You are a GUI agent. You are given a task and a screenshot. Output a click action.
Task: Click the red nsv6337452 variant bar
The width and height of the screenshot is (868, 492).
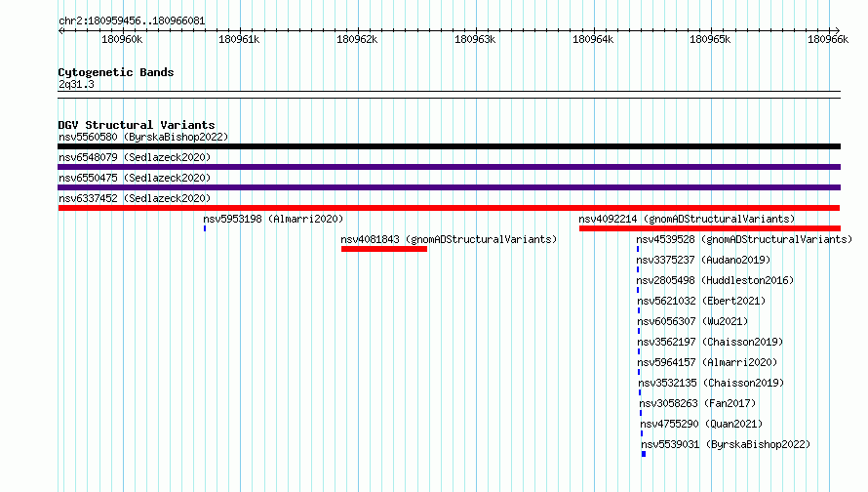point(449,208)
